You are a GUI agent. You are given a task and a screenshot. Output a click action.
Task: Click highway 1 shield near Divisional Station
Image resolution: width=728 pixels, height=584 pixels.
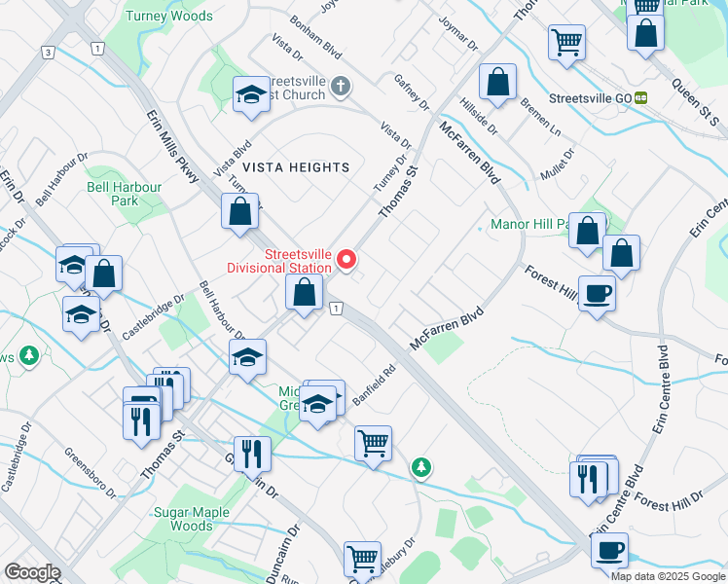[x=337, y=309]
